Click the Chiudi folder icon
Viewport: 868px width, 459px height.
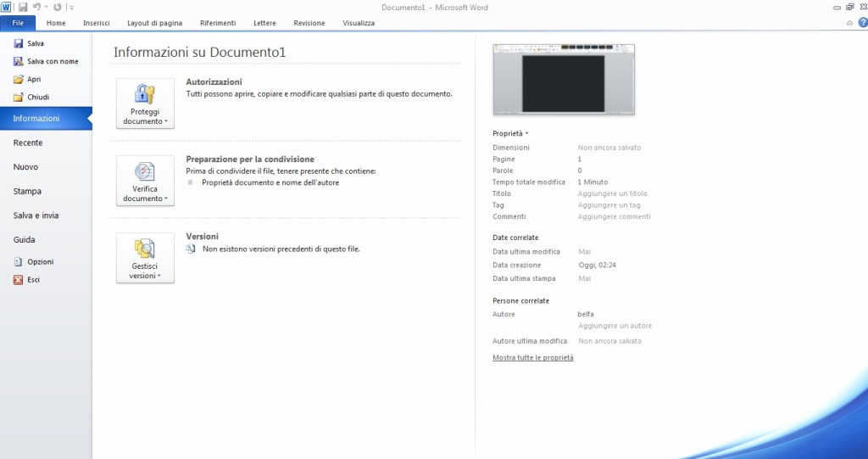pyautogui.click(x=19, y=97)
